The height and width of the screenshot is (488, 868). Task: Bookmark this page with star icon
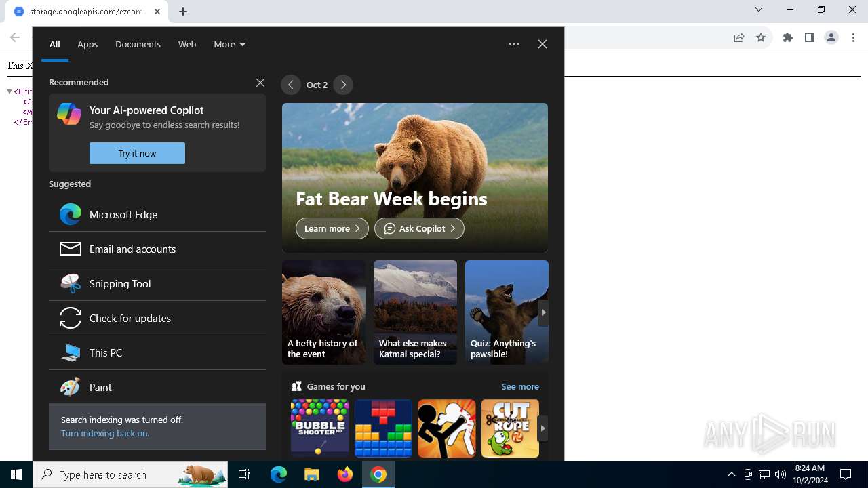pos(761,38)
